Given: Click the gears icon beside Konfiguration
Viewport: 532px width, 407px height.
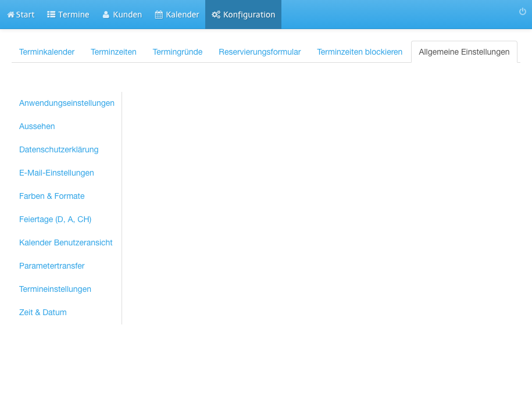Looking at the screenshot, I should [216, 15].
